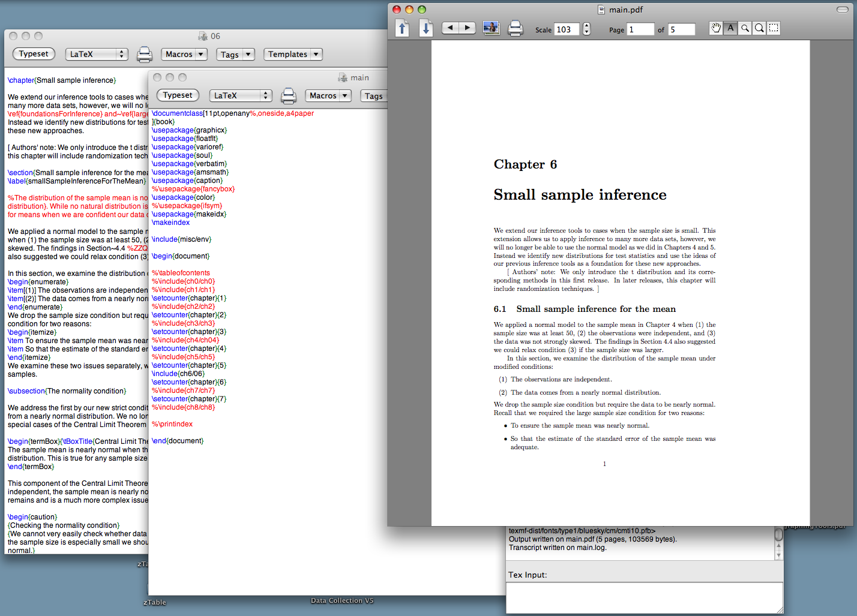Open LaTeX dropdown in 06 window
The height and width of the screenshot is (616, 857).
point(97,54)
